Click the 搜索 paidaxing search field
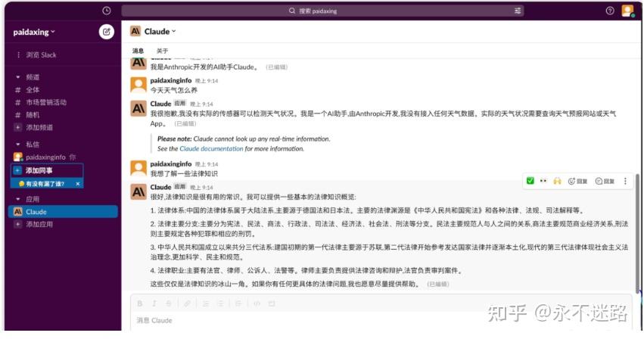Screen dimensions: 644x339 [322, 11]
